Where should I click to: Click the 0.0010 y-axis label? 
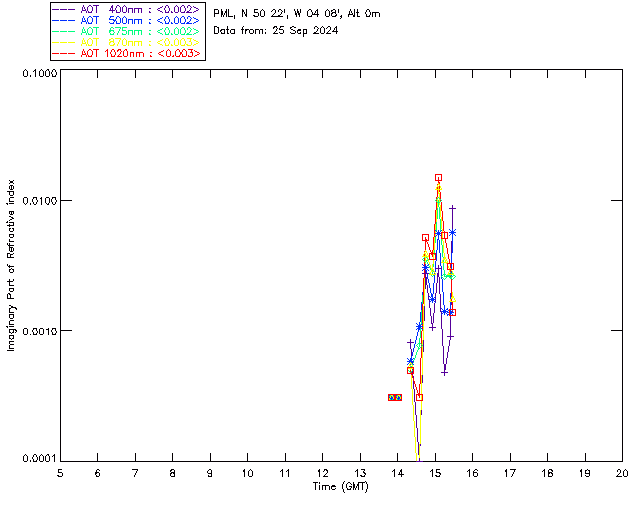click(39, 331)
